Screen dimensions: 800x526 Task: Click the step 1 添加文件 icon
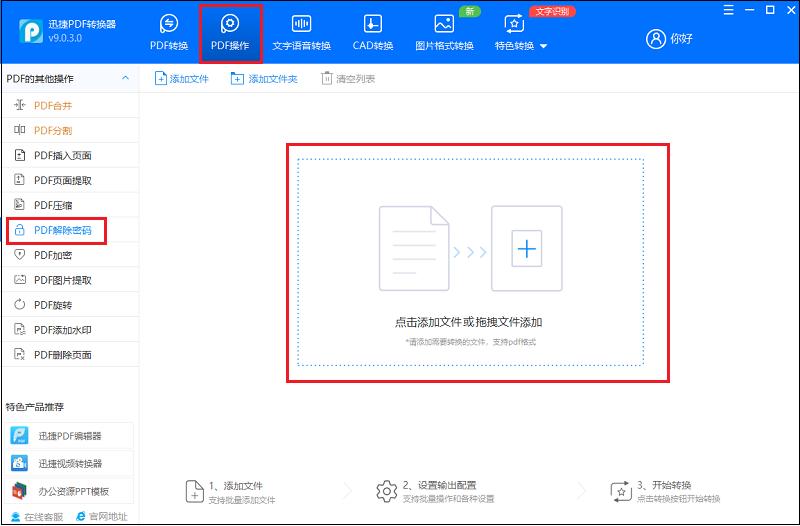[x=194, y=492]
